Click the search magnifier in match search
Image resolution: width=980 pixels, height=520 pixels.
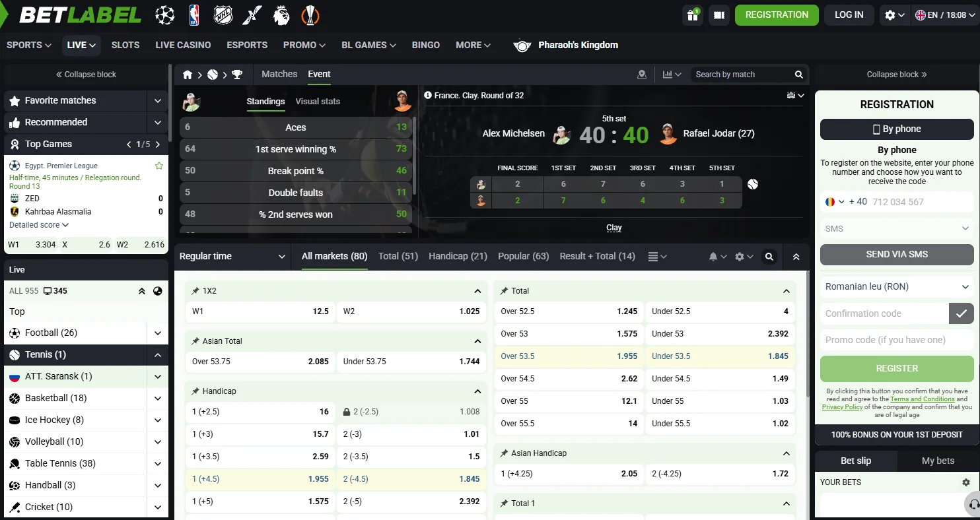point(799,75)
